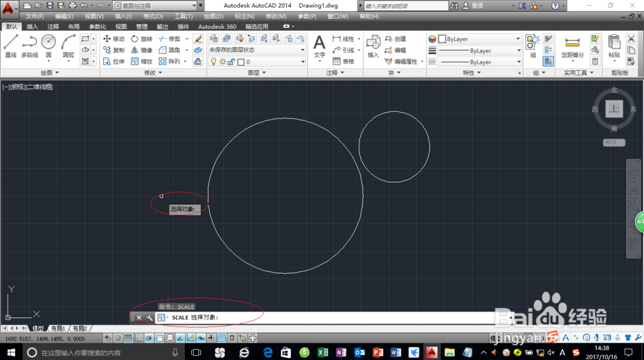Switch to the 布局1 layout tab

(x=58, y=328)
